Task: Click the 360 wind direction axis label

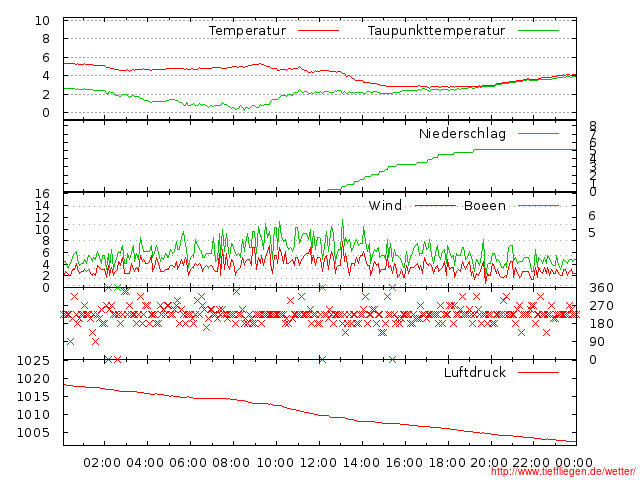Action: click(x=601, y=288)
